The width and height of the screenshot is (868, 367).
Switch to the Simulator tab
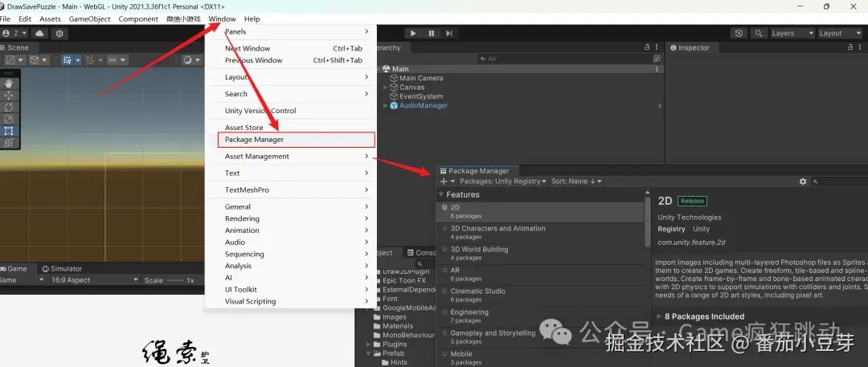[61, 268]
